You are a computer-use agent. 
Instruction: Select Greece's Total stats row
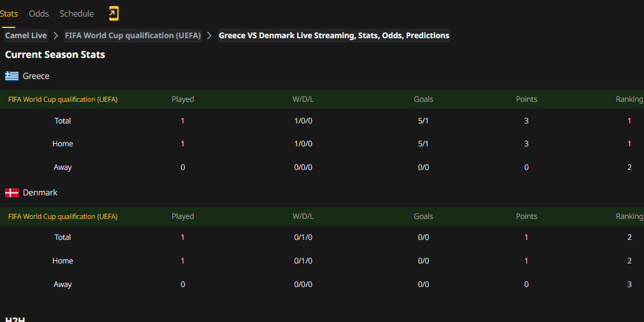322,121
